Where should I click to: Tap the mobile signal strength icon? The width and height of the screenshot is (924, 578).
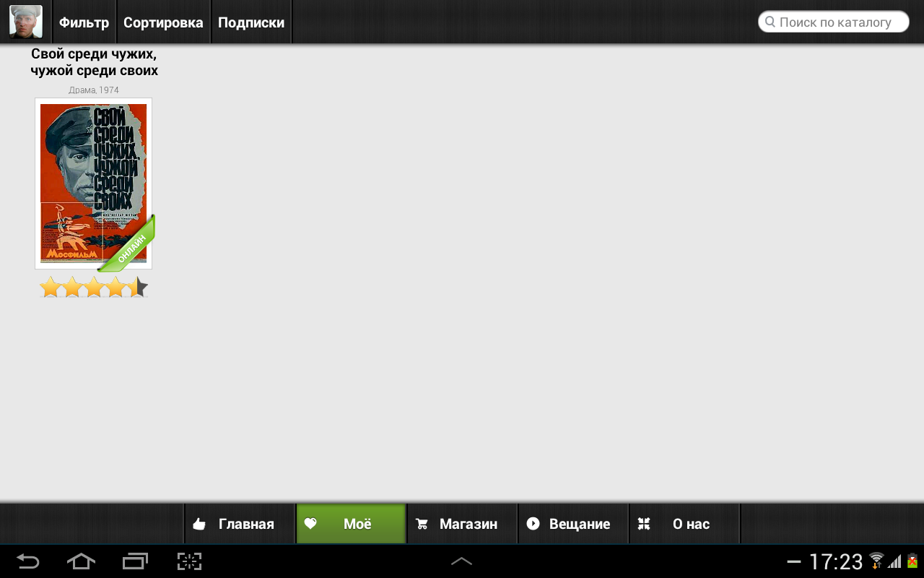tap(895, 561)
